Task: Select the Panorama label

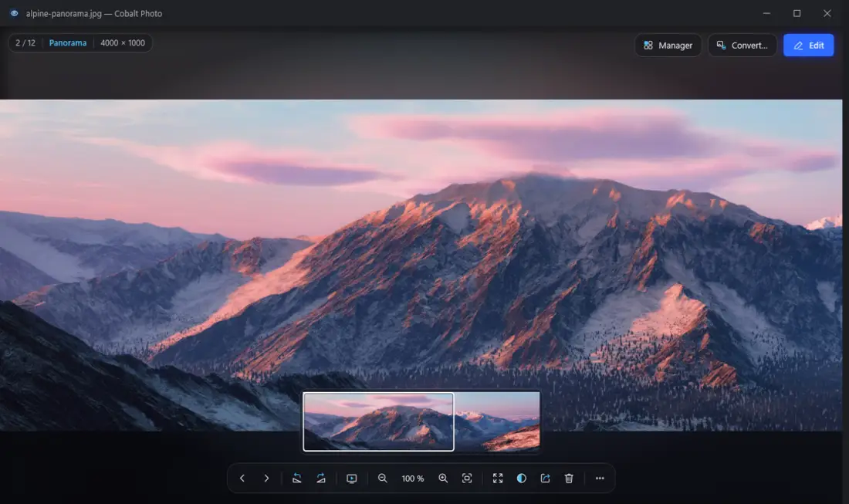Action: (68, 42)
